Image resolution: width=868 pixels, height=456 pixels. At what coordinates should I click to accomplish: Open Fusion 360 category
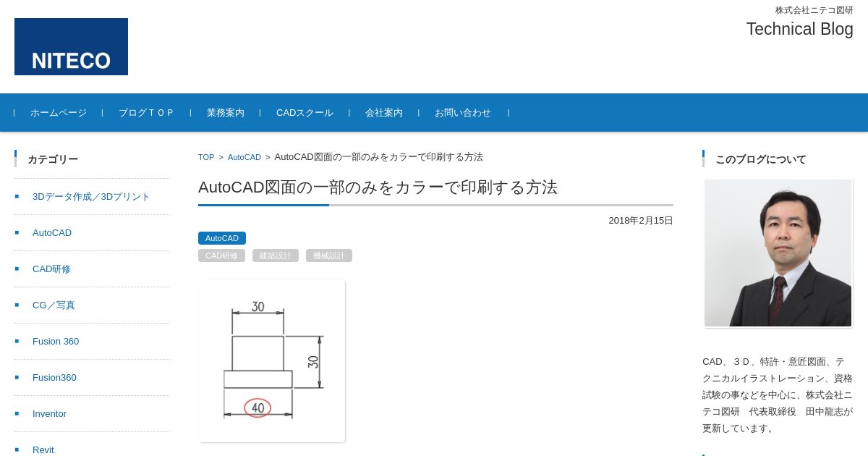click(x=56, y=342)
